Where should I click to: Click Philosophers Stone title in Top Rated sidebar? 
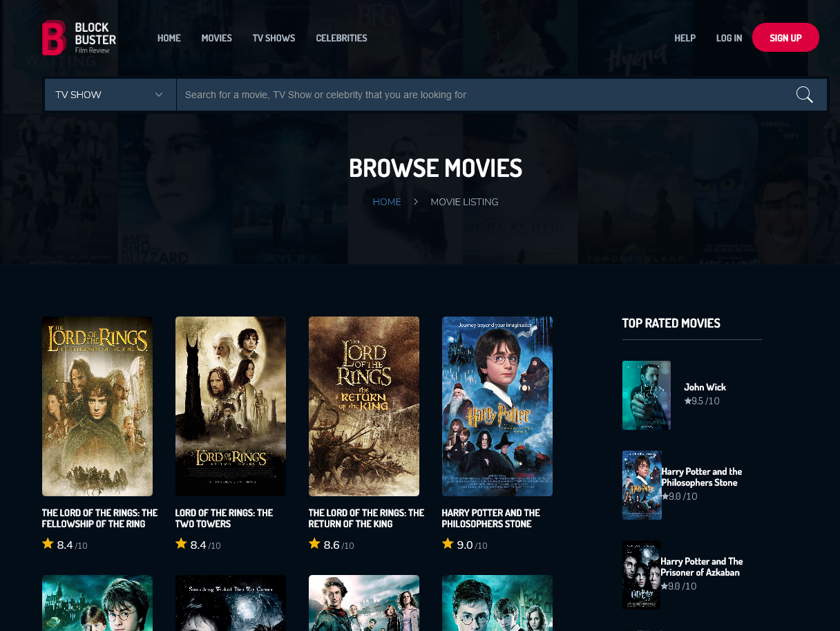[702, 477]
